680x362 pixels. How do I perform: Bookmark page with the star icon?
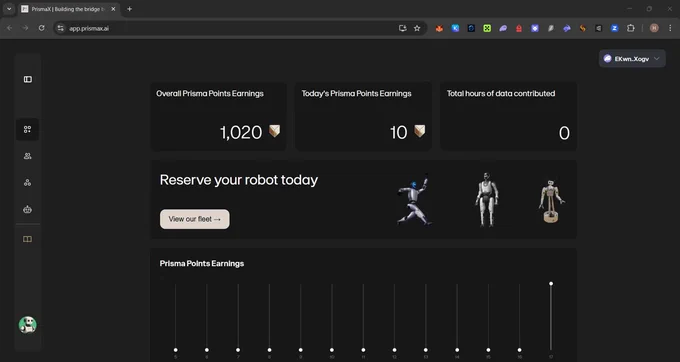(417, 28)
